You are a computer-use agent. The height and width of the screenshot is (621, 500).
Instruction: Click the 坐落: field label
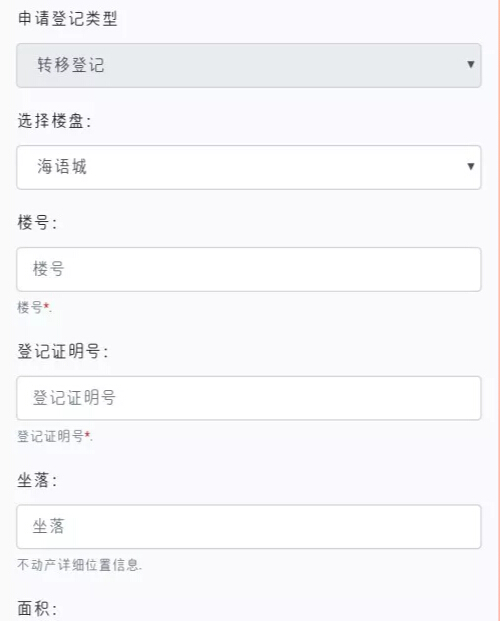tap(37, 480)
